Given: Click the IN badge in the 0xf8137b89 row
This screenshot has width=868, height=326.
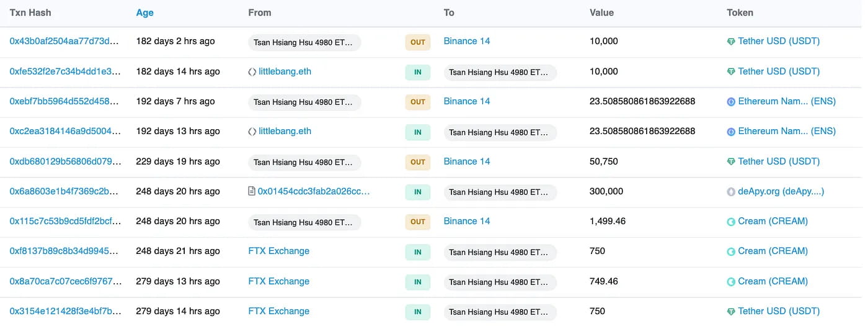Looking at the screenshot, I should click(x=418, y=252).
